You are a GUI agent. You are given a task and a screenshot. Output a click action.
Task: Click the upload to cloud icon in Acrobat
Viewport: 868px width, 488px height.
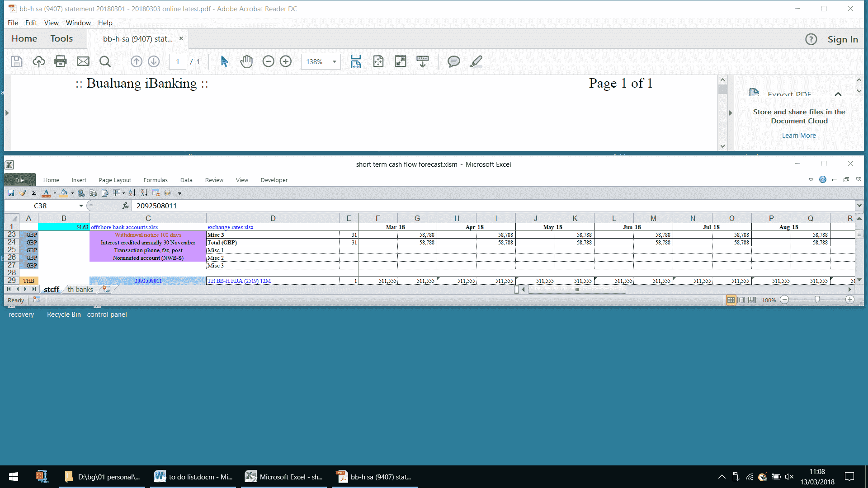point(39,61)
